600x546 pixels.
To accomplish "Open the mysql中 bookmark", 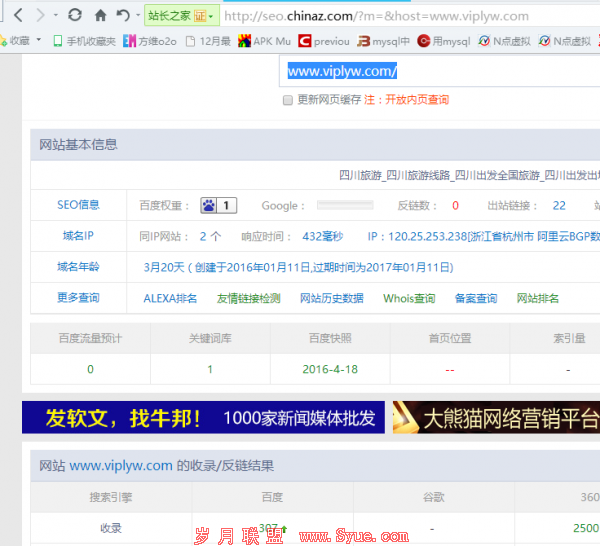I will pyautogui.click(x=383, y=41).
